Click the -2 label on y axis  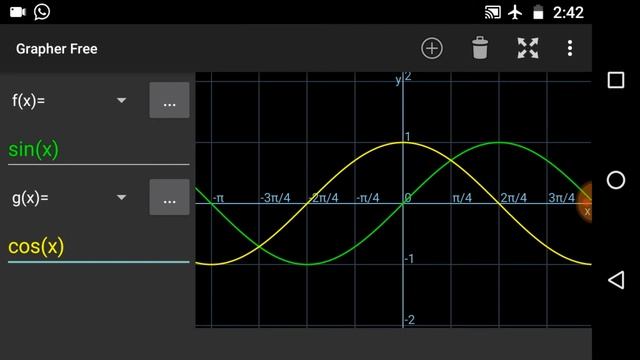410,320
